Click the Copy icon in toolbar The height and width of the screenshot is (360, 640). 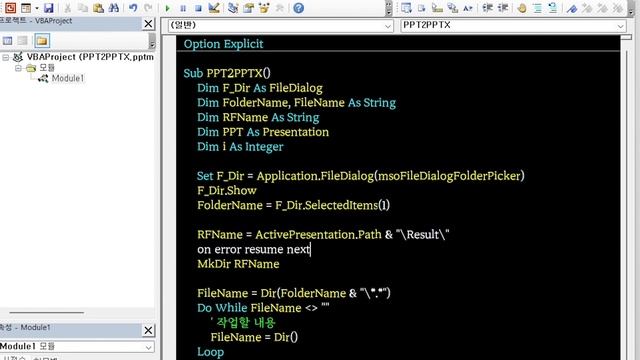(83, 8)
